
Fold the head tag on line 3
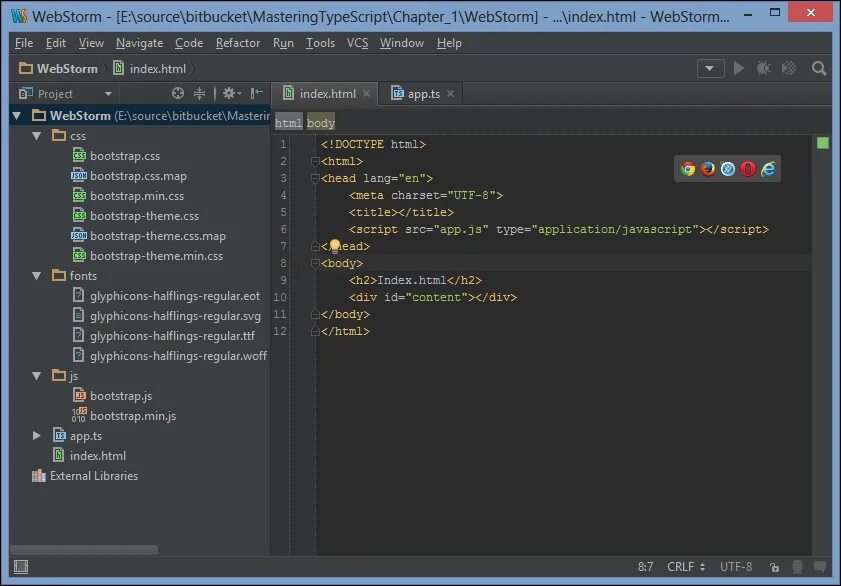[315, 178]
